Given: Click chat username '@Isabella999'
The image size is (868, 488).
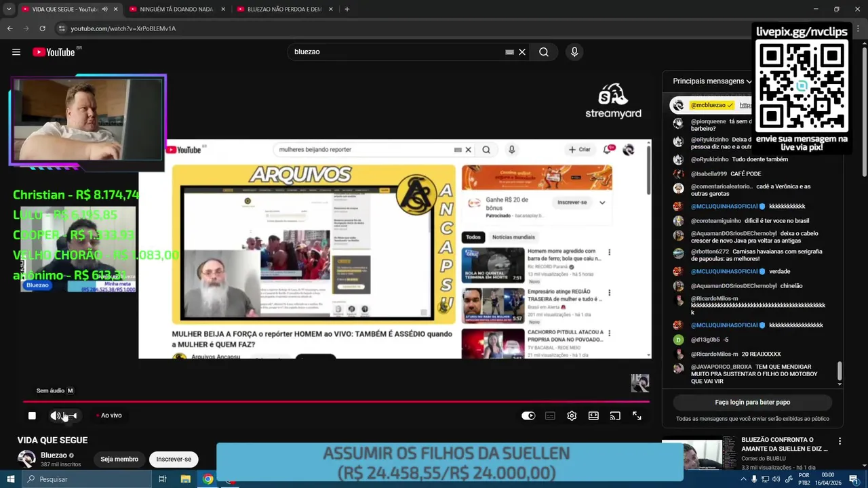Looking at the screenshot, I should point(709,174).
